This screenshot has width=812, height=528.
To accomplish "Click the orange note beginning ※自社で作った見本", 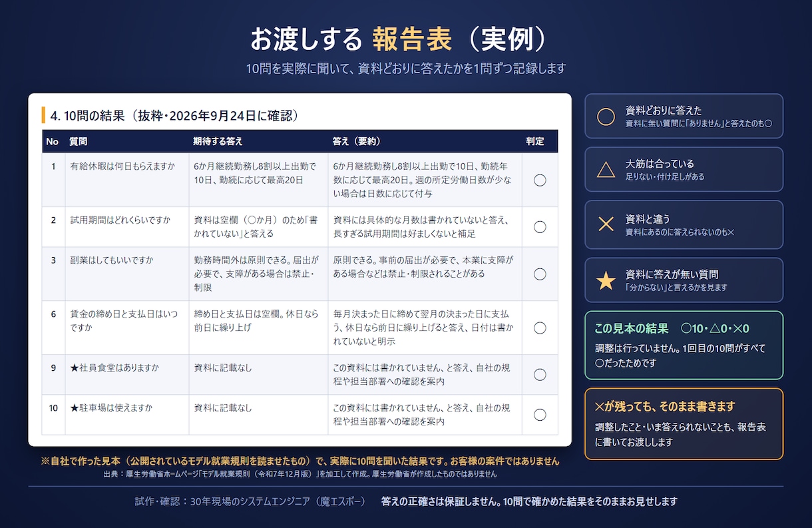I will point(300,461).
